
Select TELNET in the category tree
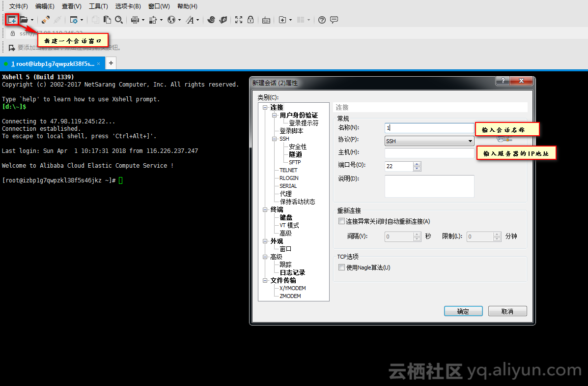[288, 171]
